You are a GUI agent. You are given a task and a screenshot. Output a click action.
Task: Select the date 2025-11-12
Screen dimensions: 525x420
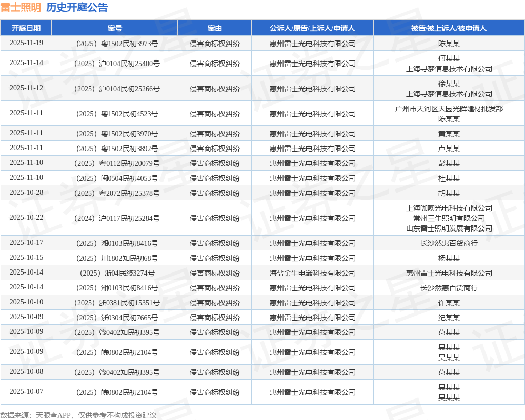(x=26, y=88)
